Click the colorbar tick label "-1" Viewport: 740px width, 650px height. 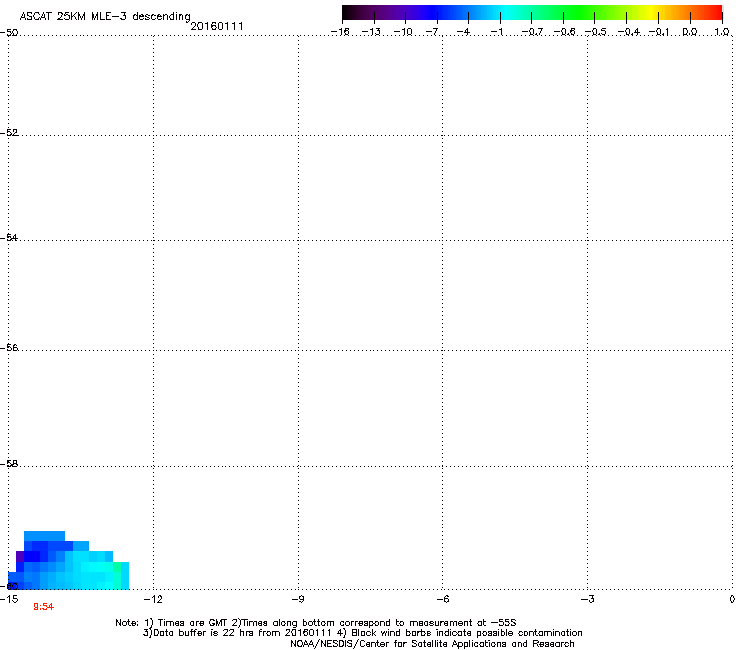496,32
